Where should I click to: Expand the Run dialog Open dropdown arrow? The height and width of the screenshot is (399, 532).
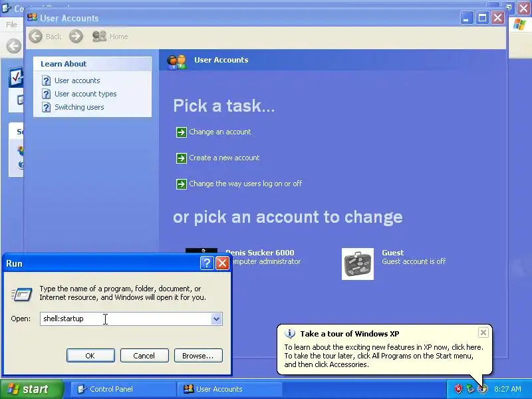pyautogui.click(x=217, y=319)
